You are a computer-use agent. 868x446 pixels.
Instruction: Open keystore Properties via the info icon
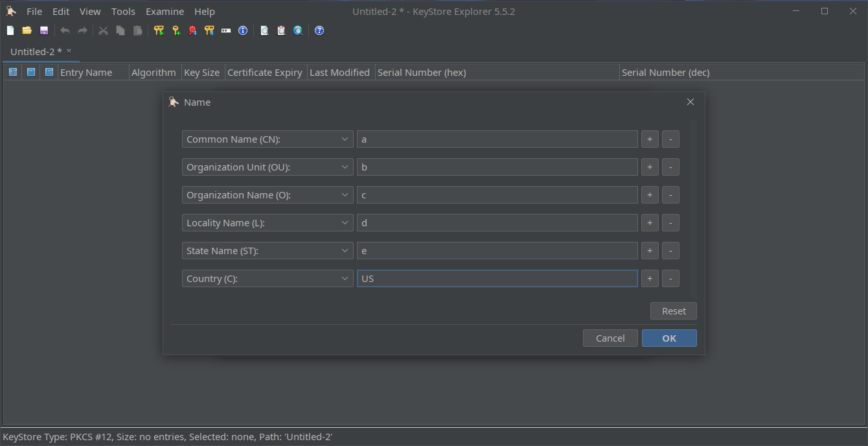(x=243, y=30)
